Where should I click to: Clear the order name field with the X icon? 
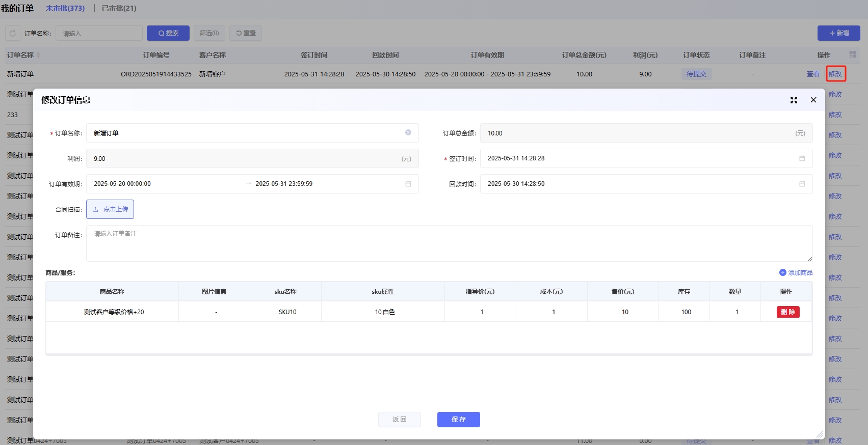[x=408, y=132]
